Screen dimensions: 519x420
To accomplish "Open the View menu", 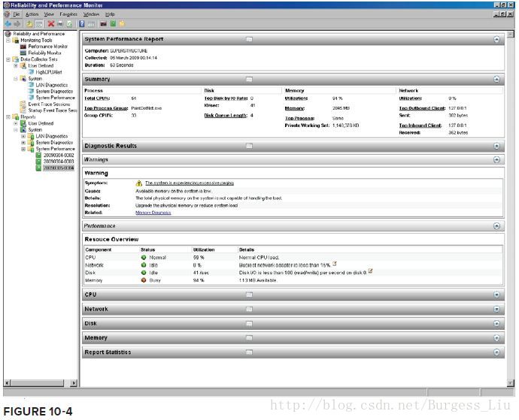I will pyautogui.click(x=49, y=14).
